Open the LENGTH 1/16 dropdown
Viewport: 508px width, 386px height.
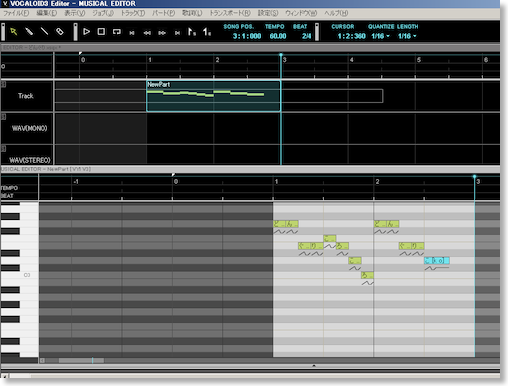407,36
